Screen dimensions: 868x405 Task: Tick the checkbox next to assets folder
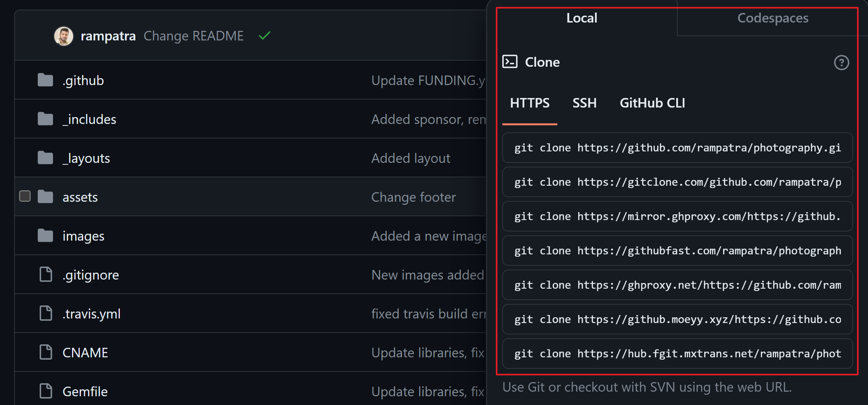click(25, 196)
